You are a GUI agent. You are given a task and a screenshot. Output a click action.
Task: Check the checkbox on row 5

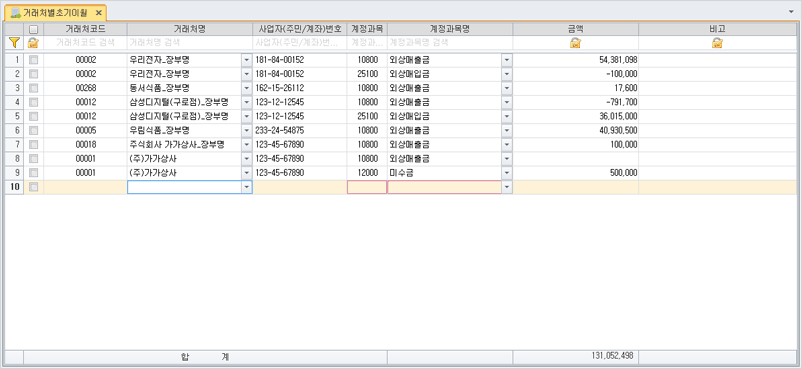[33, 116]
